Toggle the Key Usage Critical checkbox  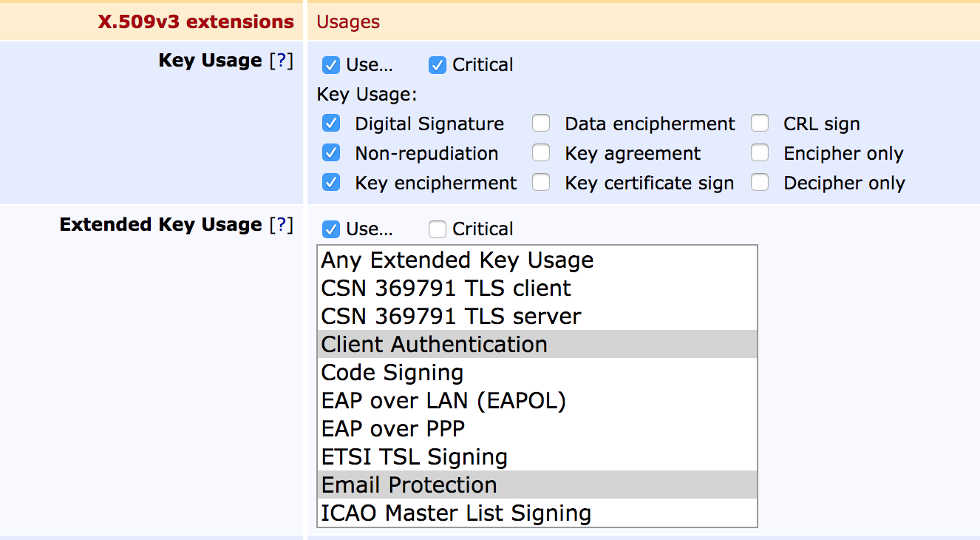tap(438, 65)
